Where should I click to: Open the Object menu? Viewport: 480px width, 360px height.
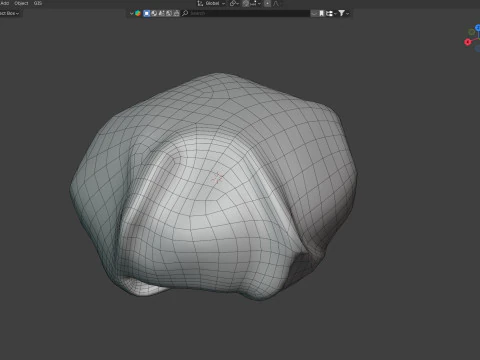21,3
